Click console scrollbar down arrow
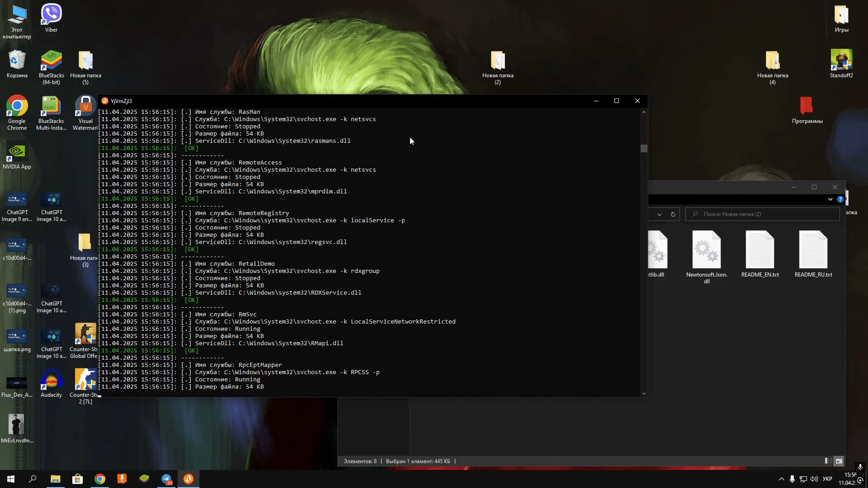The height and width of the screenshot is (488, 868). (644, 393)
